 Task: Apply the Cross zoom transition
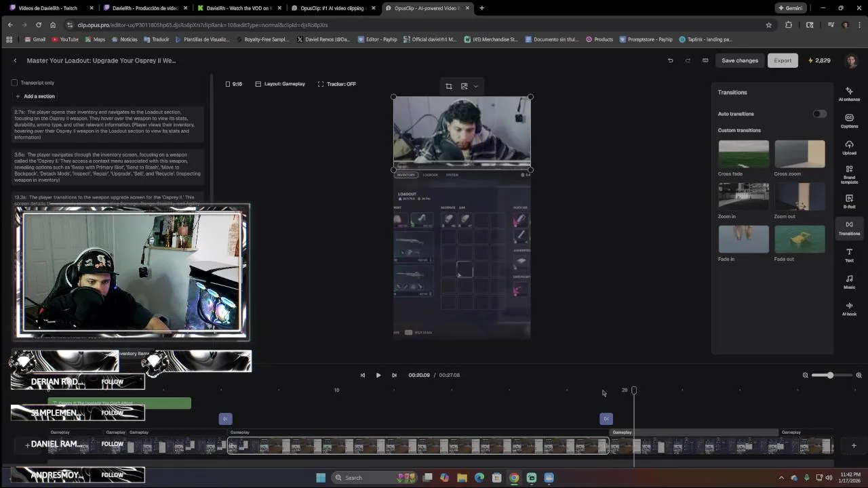click(800, 154)
